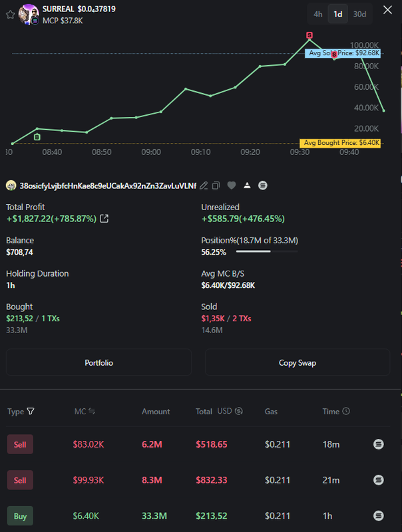Select the 1d chart timeframe
Image resolution: width=402 pixels, height=532 pixels.
coord(338,14)
